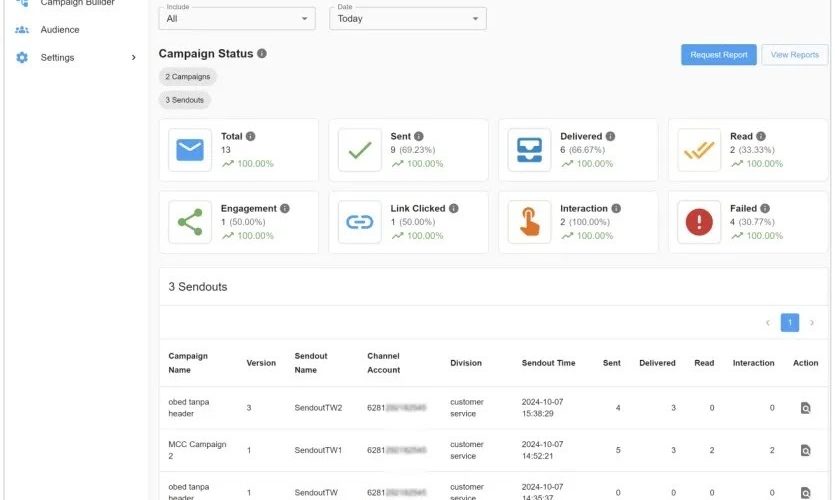
Task: Open the Include dropdown set to All
Action: tap(237, 18)
